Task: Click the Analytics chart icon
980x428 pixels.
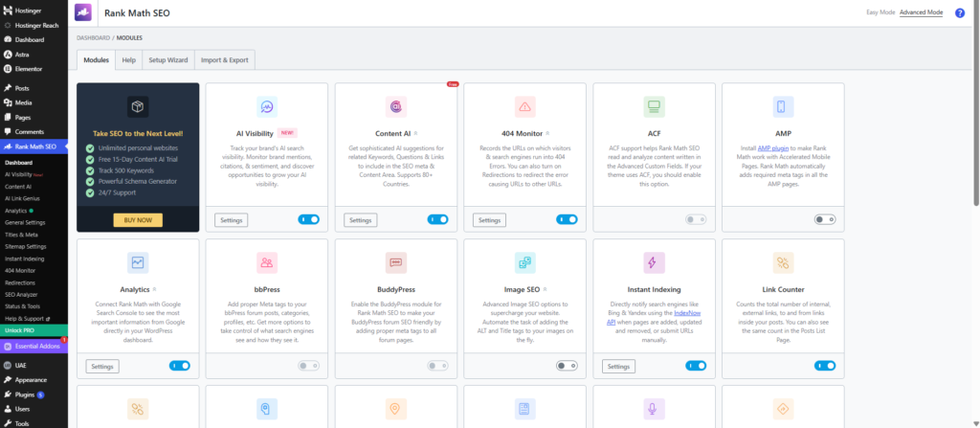Action: (x=138, y=262)
